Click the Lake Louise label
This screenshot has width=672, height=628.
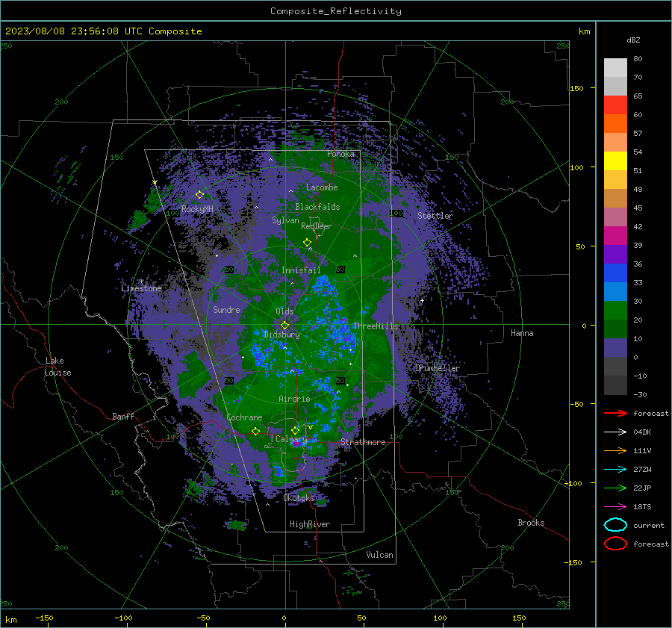[x=57, y=367]
